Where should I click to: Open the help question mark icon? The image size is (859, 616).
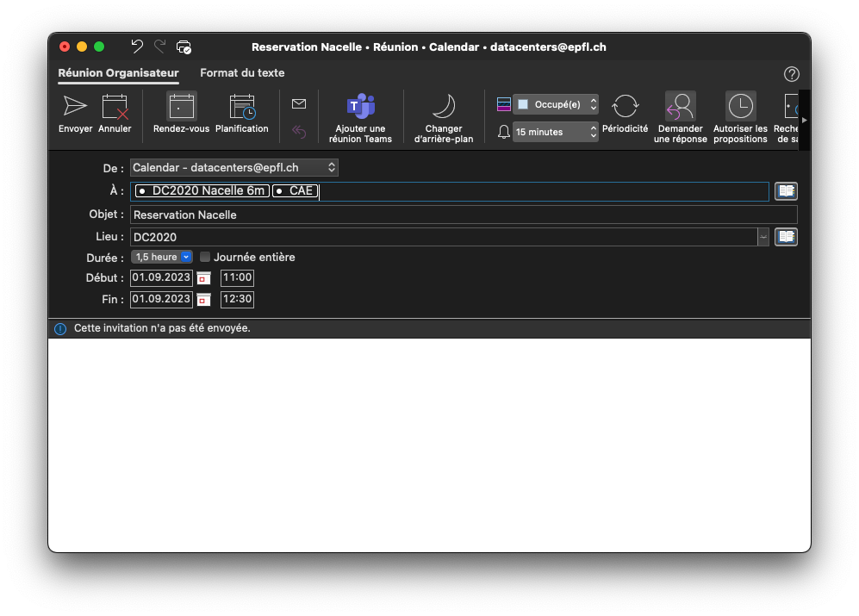[791, 74]
